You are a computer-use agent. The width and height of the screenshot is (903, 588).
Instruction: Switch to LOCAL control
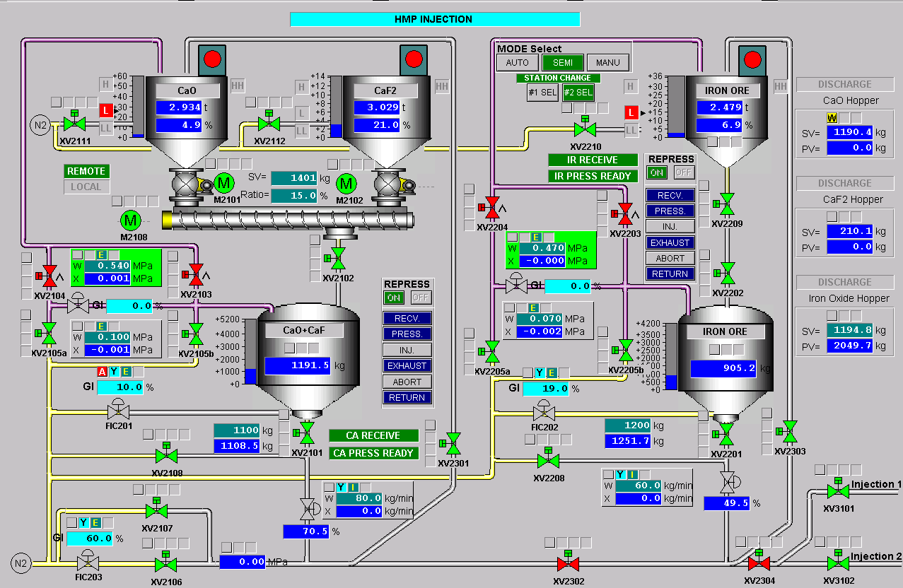tap(87, 187)
